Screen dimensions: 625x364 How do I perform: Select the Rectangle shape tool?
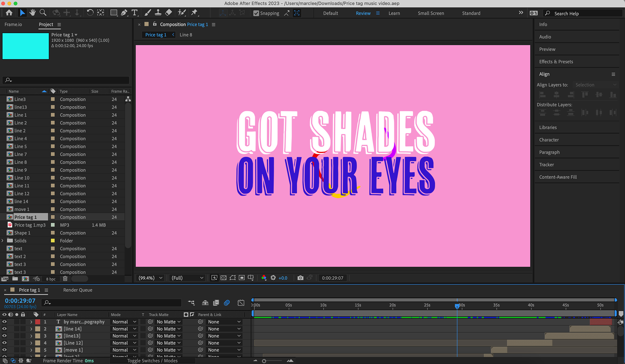click(114, 13)
